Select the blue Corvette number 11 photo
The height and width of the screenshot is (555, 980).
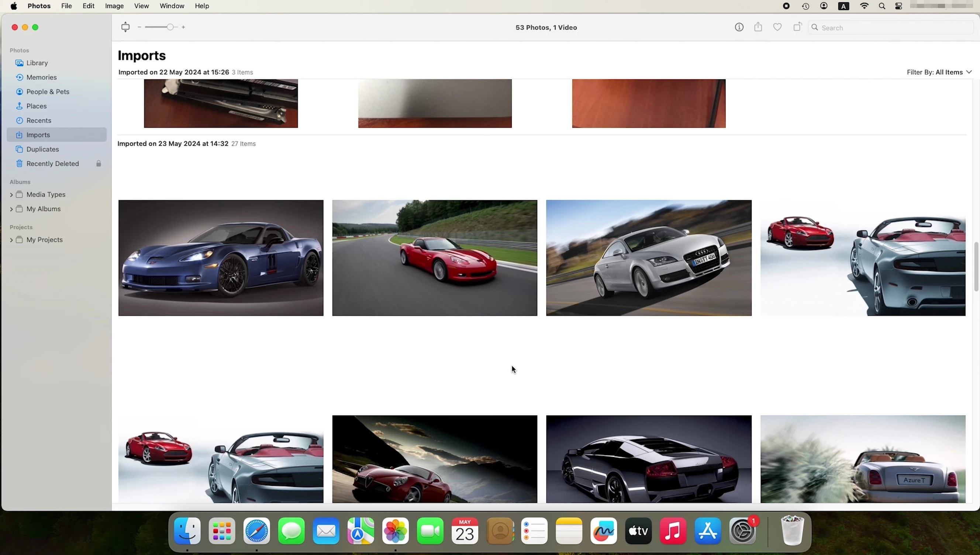pos(221,258)
